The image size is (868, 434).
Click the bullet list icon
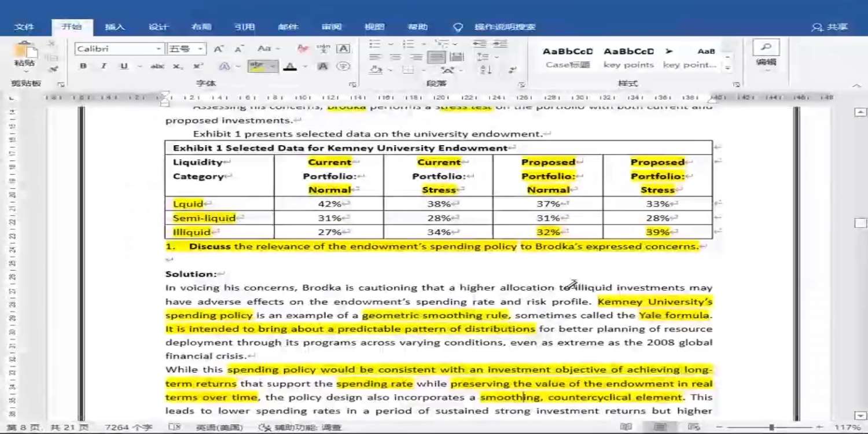point(375,45)
